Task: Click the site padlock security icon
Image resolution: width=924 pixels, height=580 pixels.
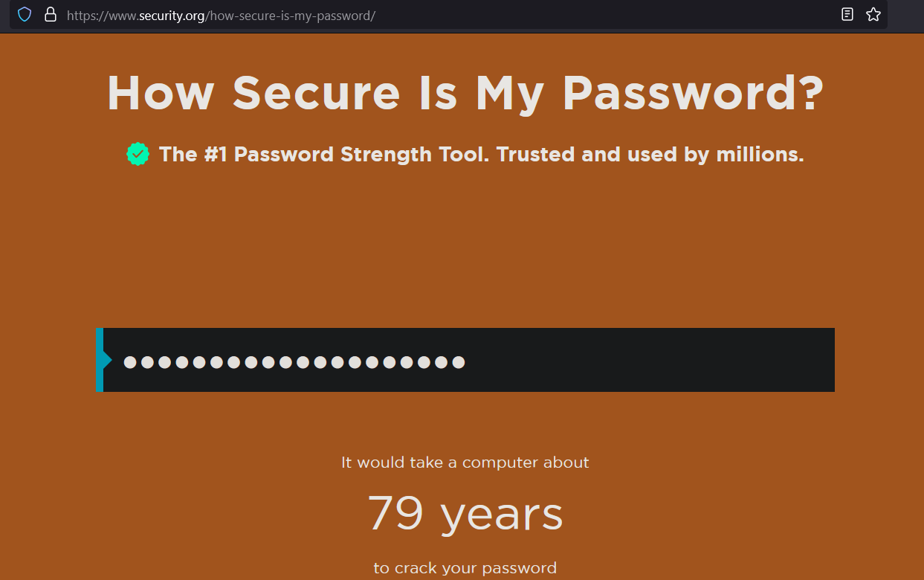Action: (x=51, y=14)
